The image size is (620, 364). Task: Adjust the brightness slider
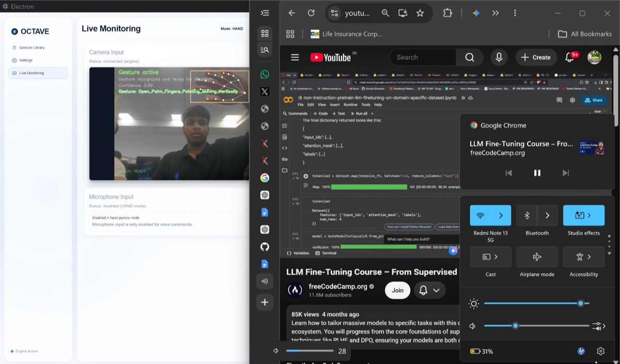(x=537, y=304)
